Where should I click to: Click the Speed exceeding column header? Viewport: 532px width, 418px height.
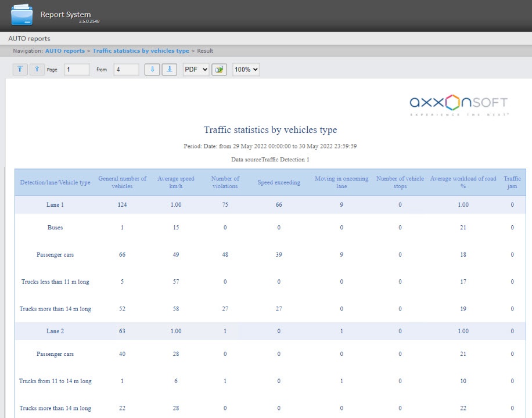(x=279, y=182)
